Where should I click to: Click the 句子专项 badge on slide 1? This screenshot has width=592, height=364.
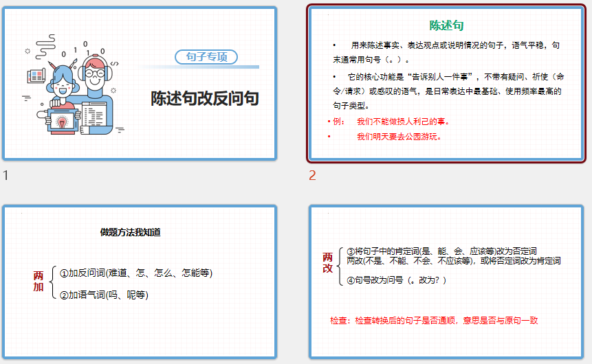[206, 57]
